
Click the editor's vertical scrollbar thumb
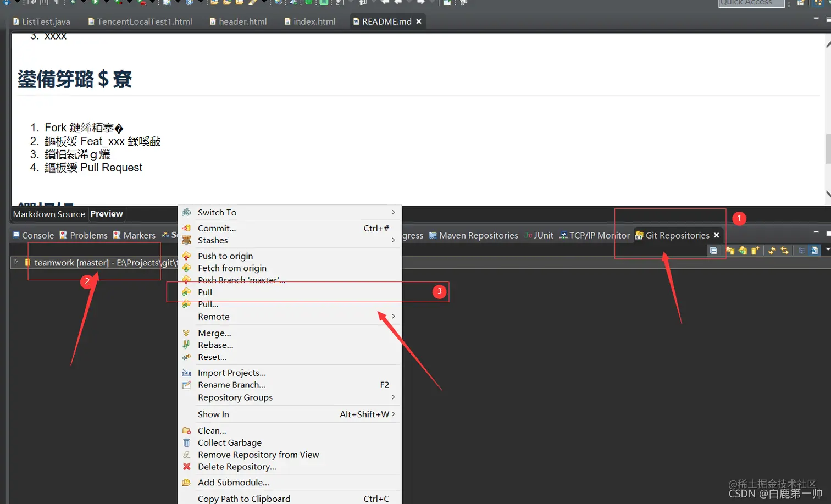pos(828,148)
